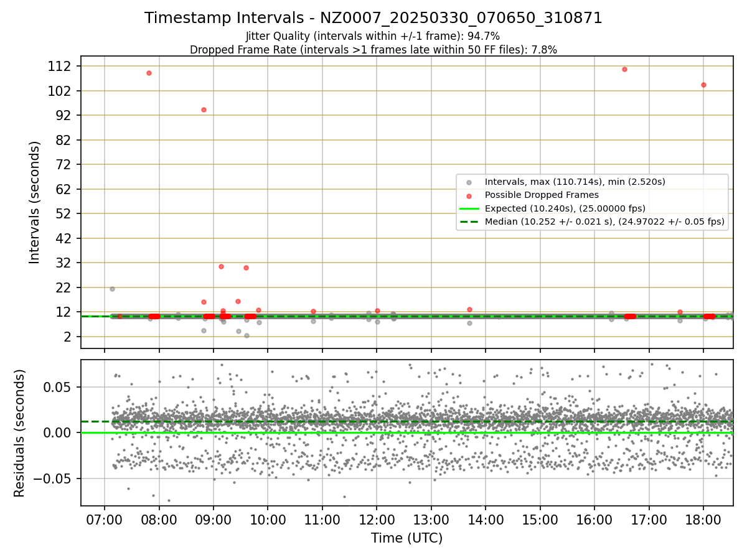Click the '09:00' time tick label

(x=213, y=519)
